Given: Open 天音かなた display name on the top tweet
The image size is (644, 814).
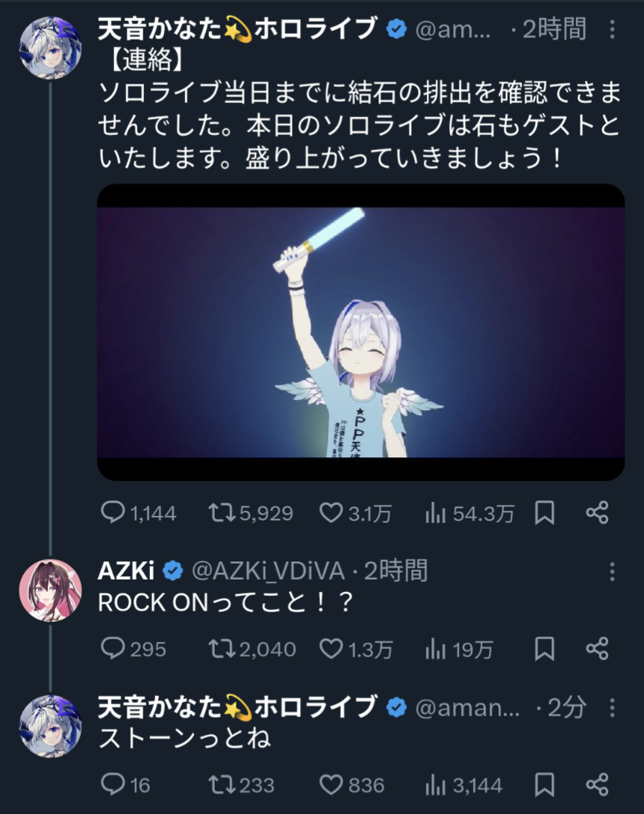Looking at the screenshot, I should [237, 29].
